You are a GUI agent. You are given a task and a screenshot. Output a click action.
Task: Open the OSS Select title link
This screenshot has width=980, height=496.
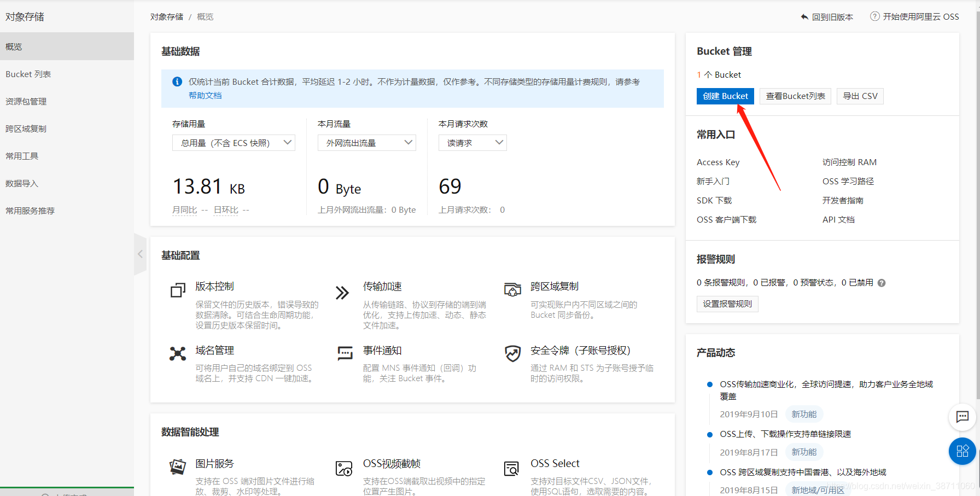[555, 464]
